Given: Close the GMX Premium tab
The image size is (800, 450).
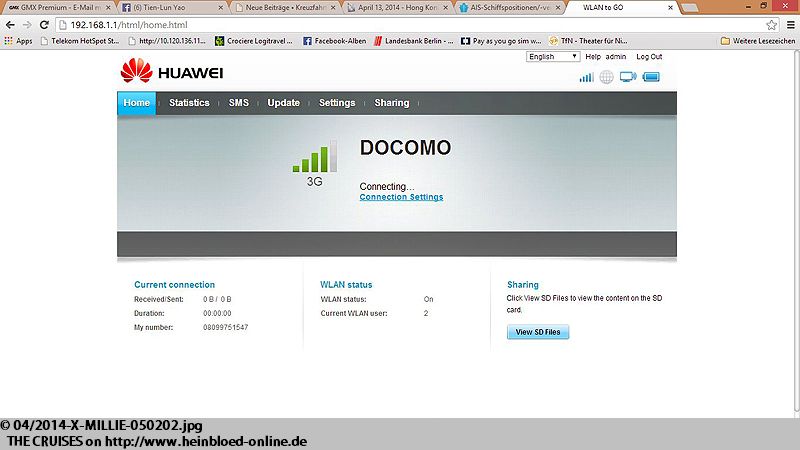Looking at the screenshot, I should click(x=108, y=8).
